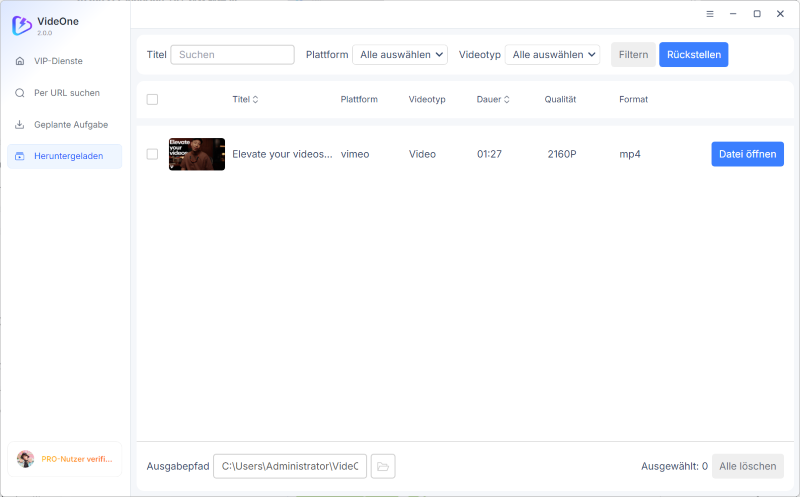The width and height of the screenshot is (800, 497).
Task: Open the VIP-Dienste section
Action: point(65,61)
